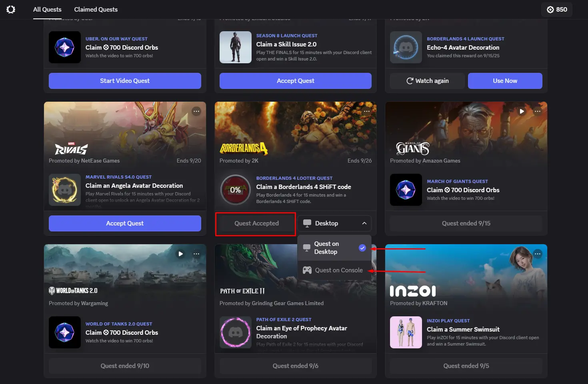Click 'BORDERLANDS 4 LOOTER QUEST' label
Screen dimensions: 588x384
tap(294, 178)
